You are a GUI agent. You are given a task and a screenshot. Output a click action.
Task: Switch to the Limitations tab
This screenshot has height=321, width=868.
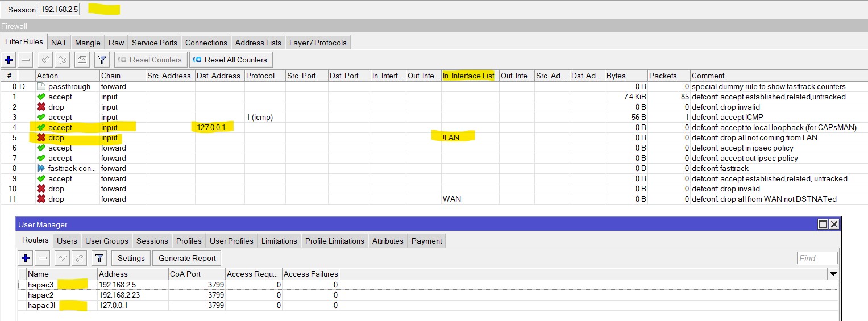click(279, 241)
